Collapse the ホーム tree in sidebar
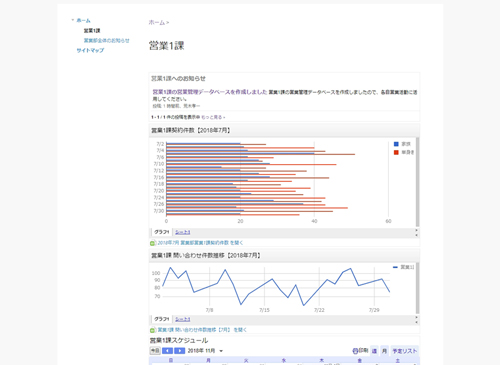500x365 pixels. 73,20
